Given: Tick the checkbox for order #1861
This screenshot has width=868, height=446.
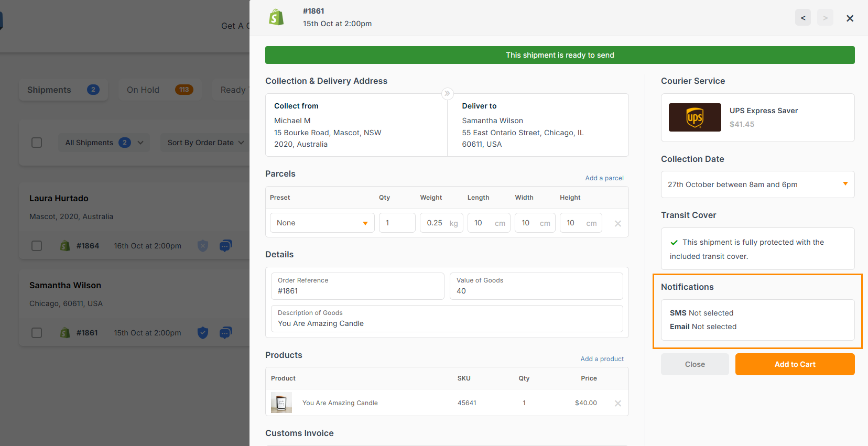Looking at the screenshot, I should tap(37, 333).
